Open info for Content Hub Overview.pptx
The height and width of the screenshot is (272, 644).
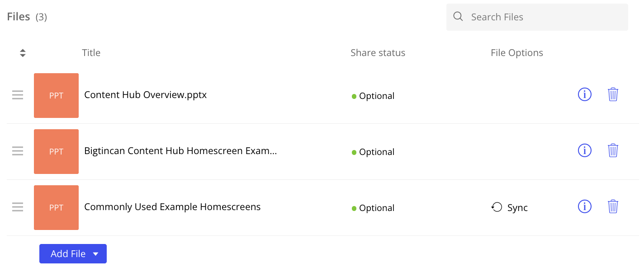(x=585, y=94)
